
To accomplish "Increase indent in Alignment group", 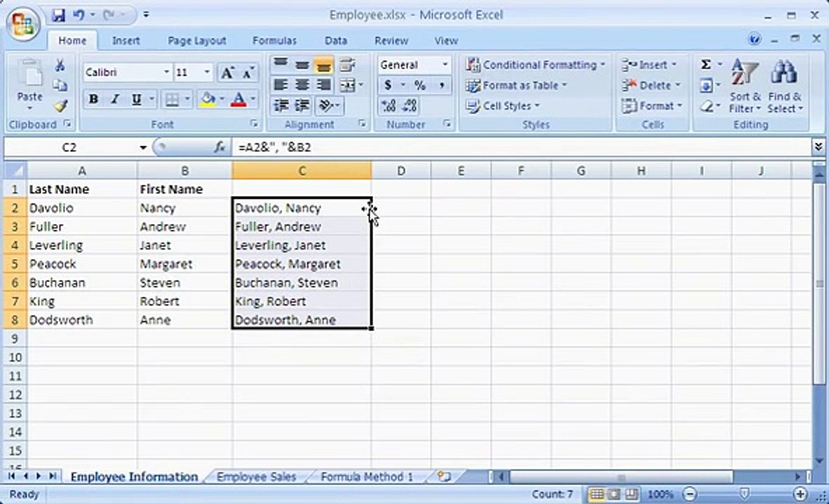I will click(x=302, y=106).
